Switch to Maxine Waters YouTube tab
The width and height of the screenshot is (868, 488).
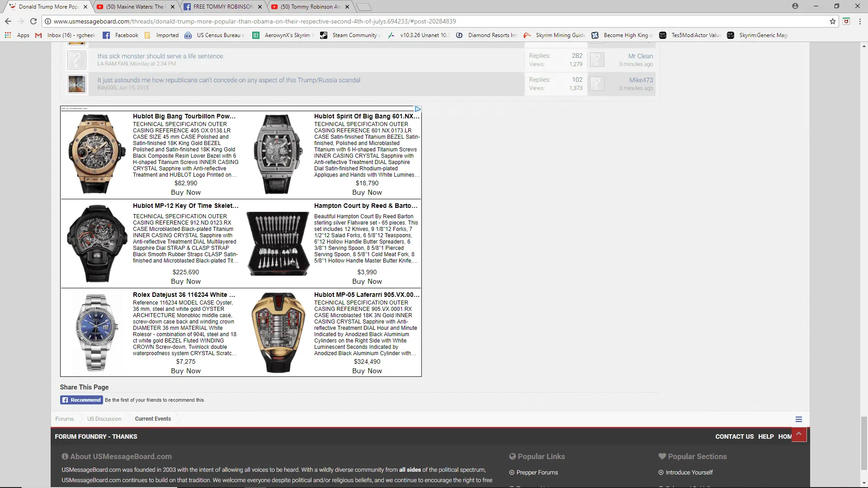135,7
